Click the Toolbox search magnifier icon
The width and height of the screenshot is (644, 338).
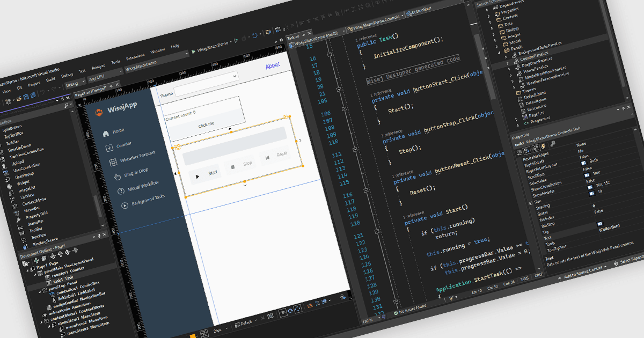click(x=66, y=106)
